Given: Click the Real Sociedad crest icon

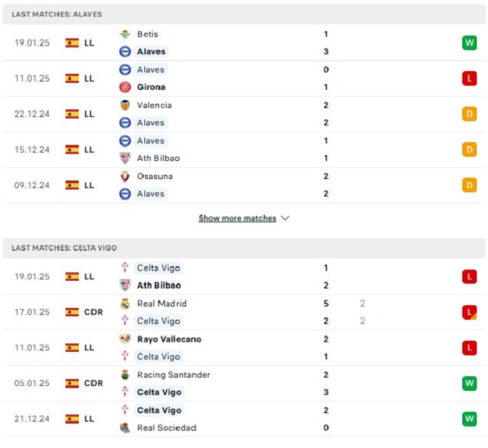Looking at the screenshot, I should [x=125, y=428].
